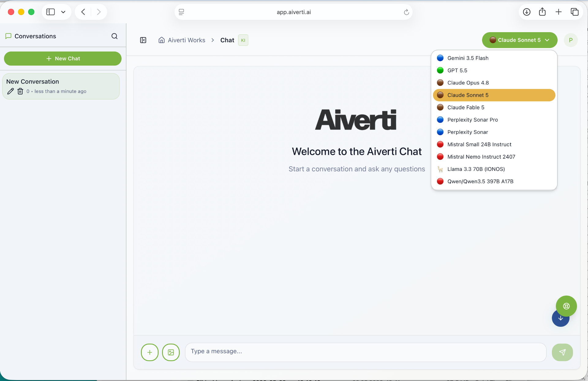Search conversations with the magnifier icon
588x381 pixels.
(115, 36)
